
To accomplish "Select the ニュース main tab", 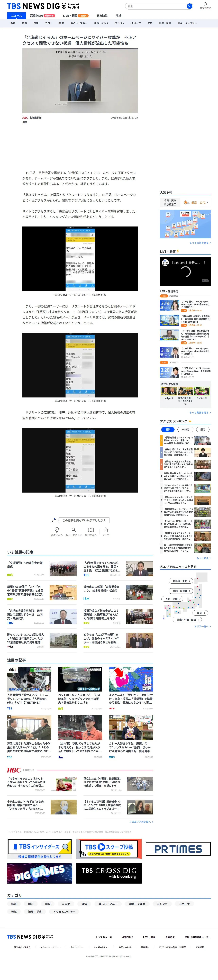I will point(16,16).
